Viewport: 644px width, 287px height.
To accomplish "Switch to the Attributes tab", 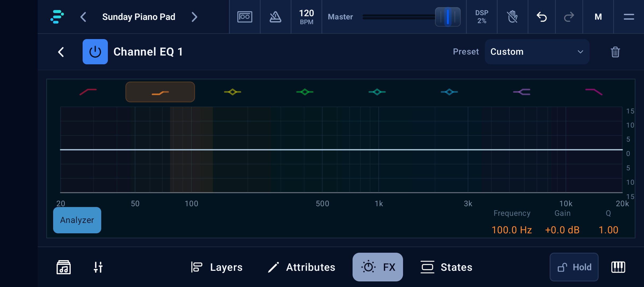I will point(302,267).
